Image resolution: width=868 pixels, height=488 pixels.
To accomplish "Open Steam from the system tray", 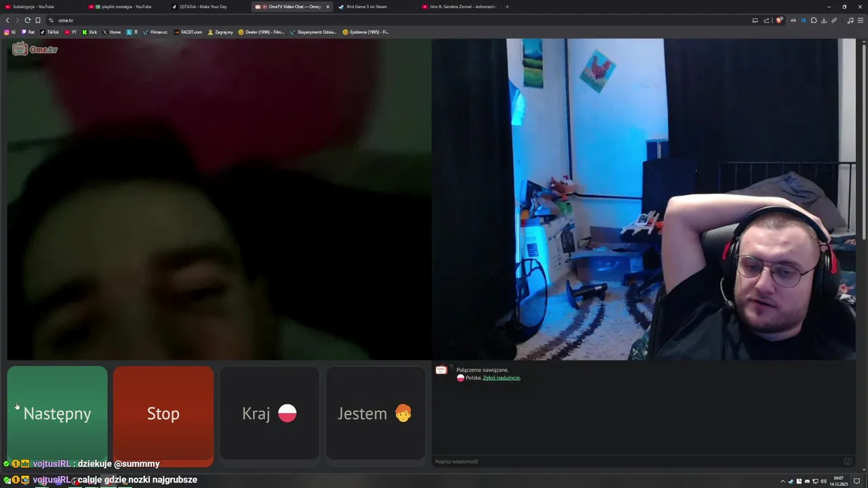I will click(x=791, y=481).
